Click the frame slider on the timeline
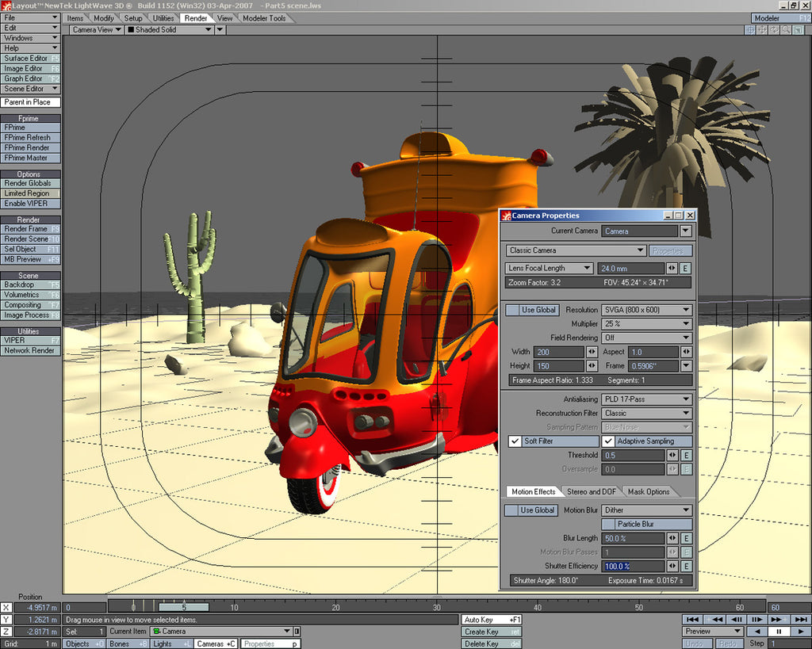This screenshot has height=649, width=812. click(x=184, y=606)
